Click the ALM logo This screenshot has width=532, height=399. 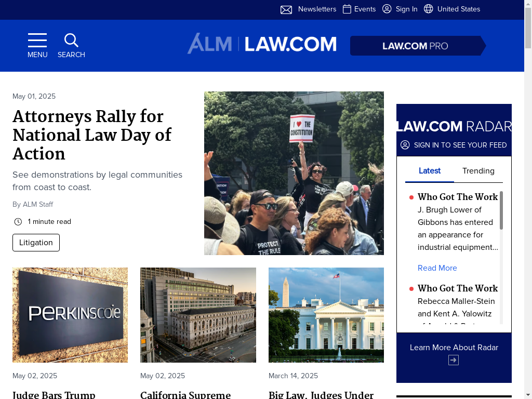[x=209, y=44]
